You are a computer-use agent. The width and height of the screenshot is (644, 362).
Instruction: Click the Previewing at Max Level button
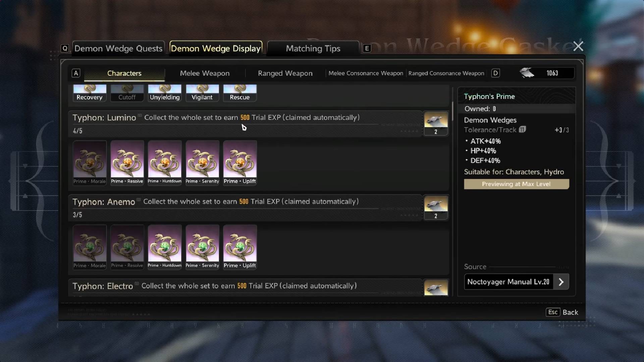(516, 184)
